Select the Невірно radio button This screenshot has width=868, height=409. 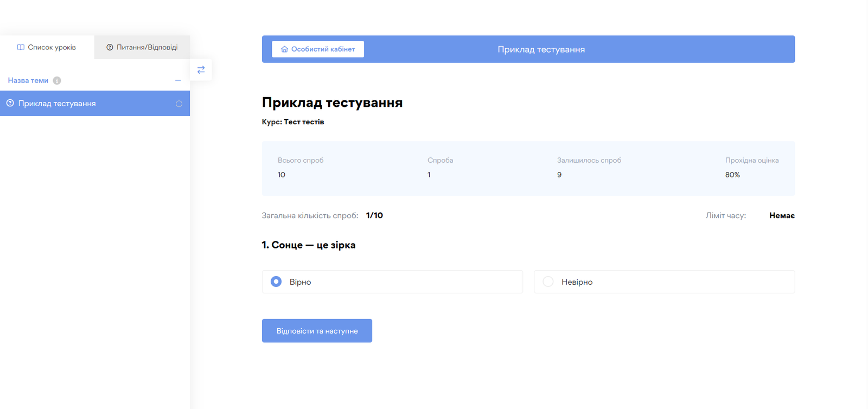tap(548, 282)
